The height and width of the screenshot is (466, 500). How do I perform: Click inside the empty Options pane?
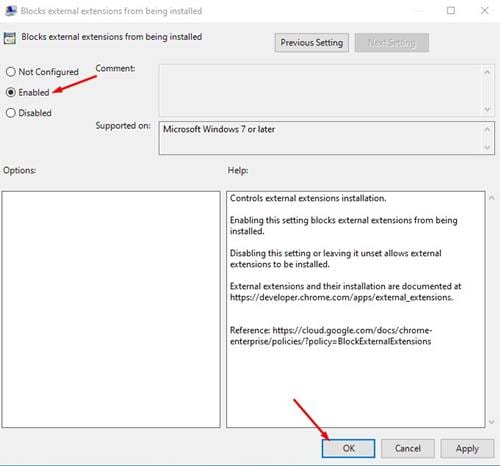(x=111, y=309)
